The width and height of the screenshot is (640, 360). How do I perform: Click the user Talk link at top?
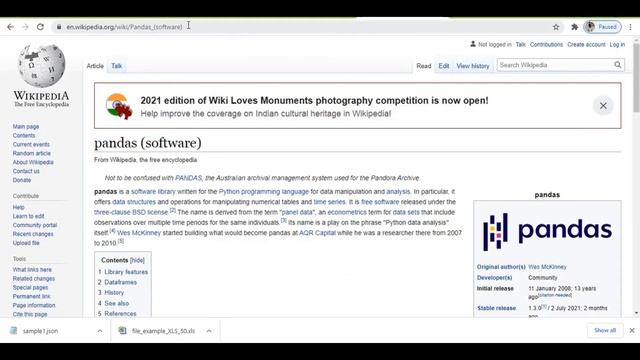520,44
